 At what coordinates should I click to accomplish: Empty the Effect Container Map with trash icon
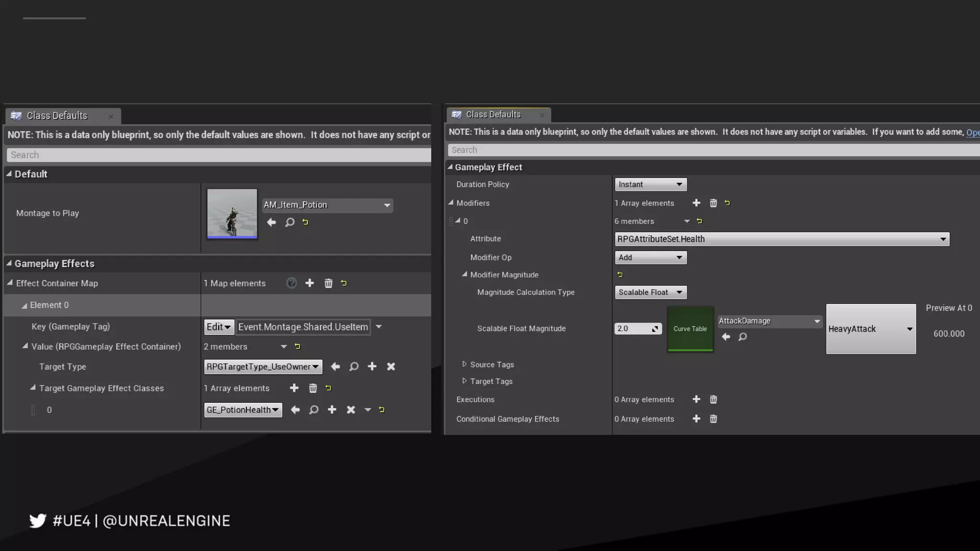[328, 283]
